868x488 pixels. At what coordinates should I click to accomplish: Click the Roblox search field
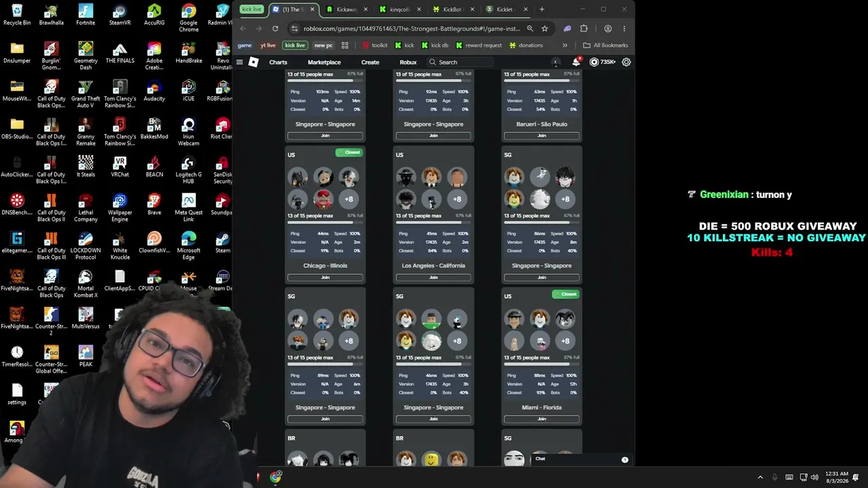tap(460, 62)
